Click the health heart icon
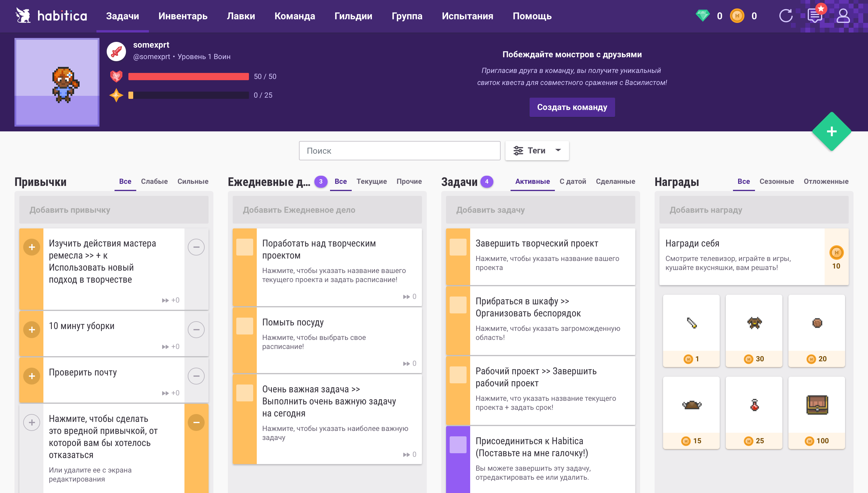This screenshot has height=493, width=868. 116,77
